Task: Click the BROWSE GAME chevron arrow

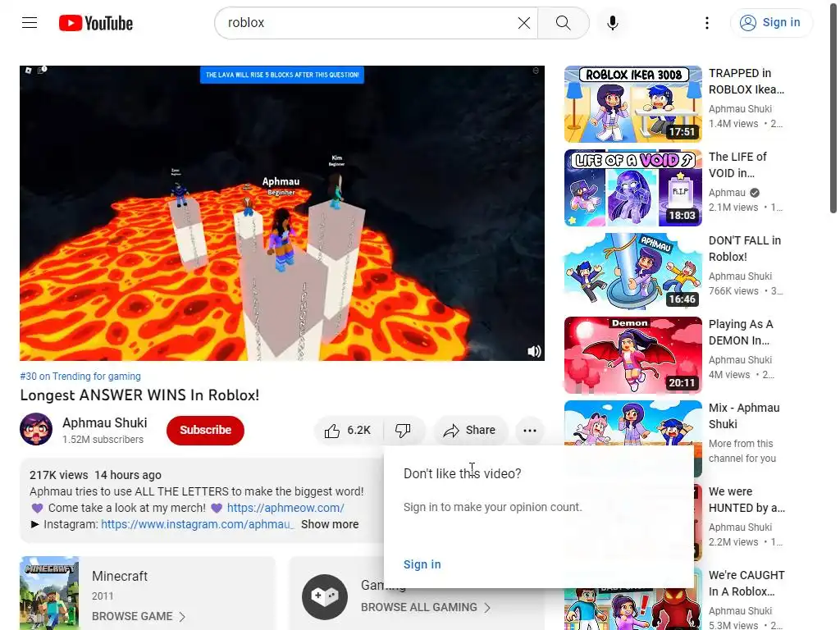Action: point(182,617)
